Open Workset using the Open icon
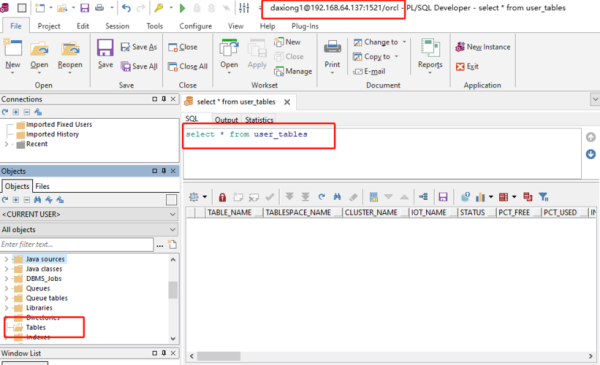The image size is (600, 365). [x=229, y=49]
